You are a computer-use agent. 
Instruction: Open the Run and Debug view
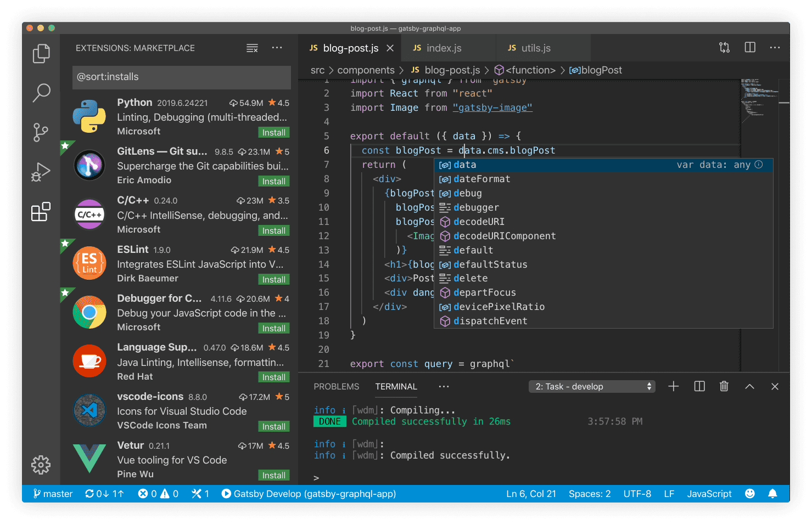[41, 172]
